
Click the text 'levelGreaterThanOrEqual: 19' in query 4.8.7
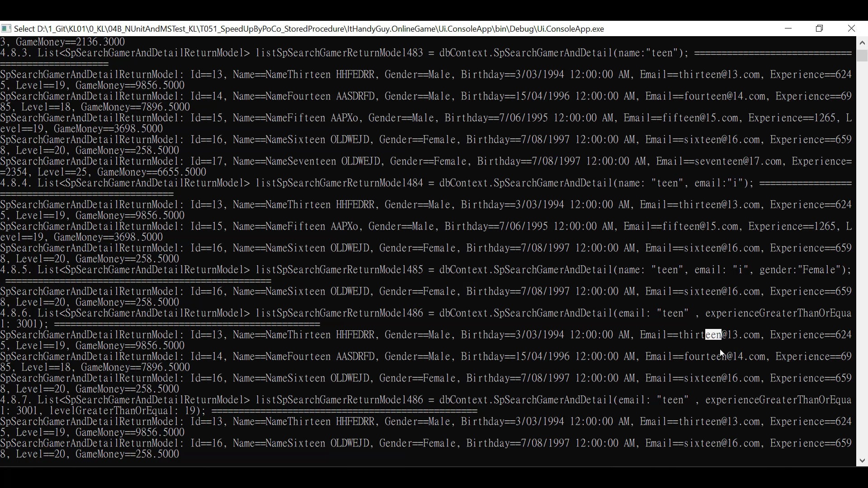pyautogui.click(x=127, y=411)
